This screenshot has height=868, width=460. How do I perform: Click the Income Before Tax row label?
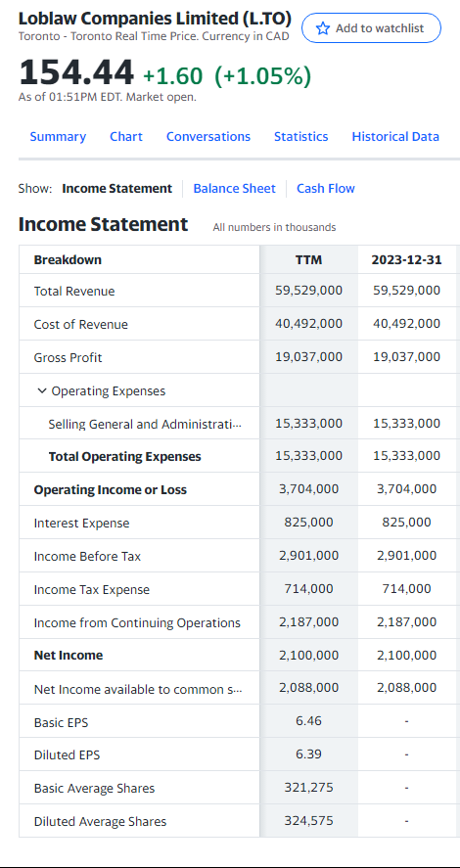87,557
